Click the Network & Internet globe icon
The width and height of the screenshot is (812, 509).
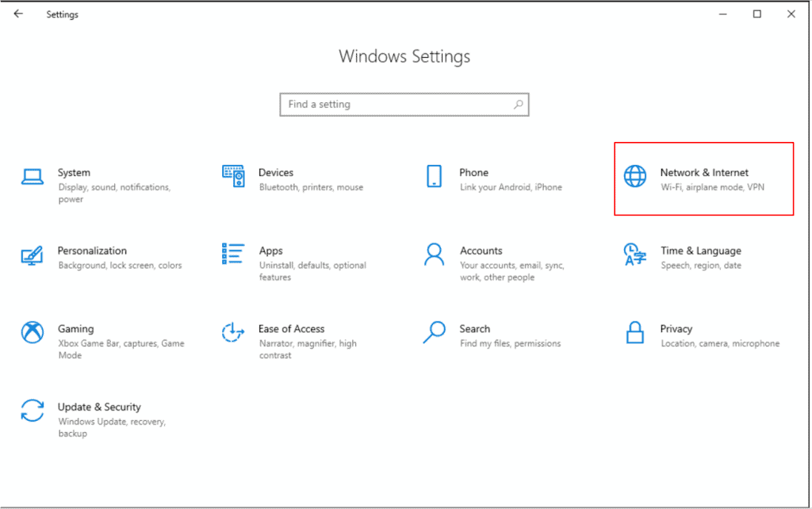(x=634, y=176)
